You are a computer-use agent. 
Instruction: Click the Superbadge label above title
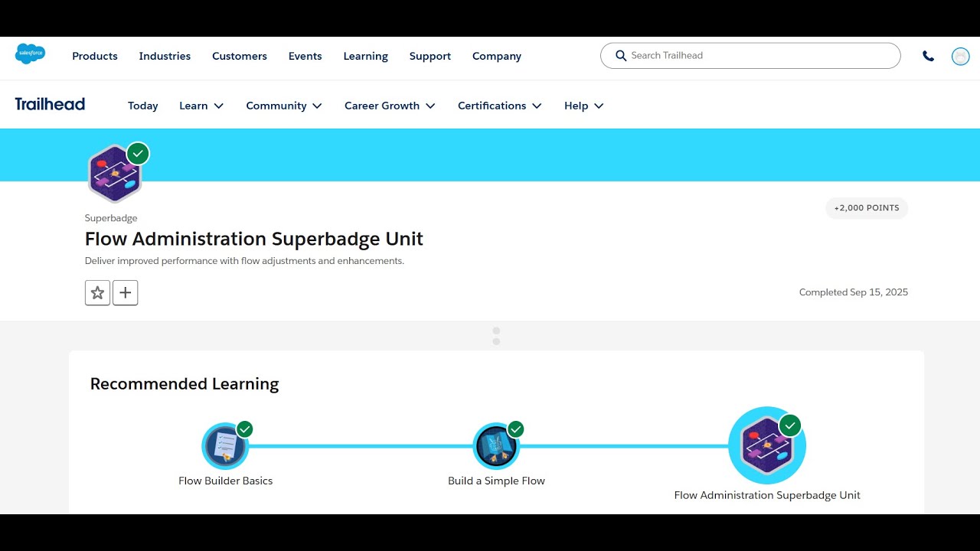[x=111, y=218]
